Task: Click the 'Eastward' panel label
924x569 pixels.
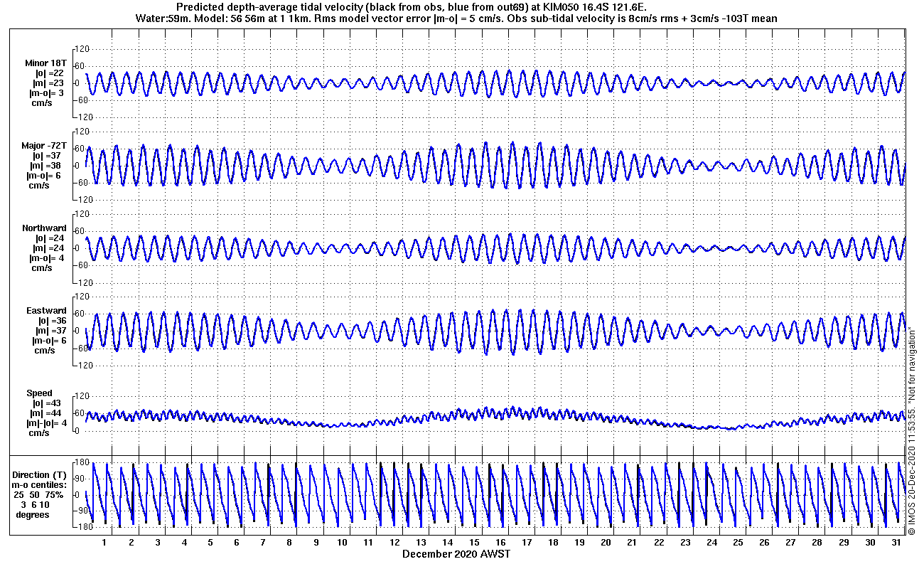Action: [x=46, y=311]
